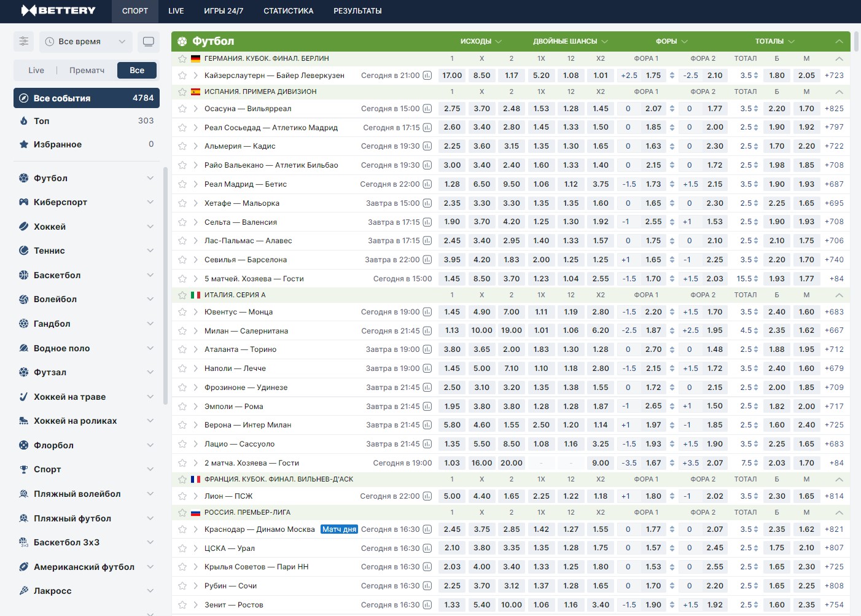Adjust total stepper for Ювентус — Монца
The image size is (861, 616).
pos(756,312)
